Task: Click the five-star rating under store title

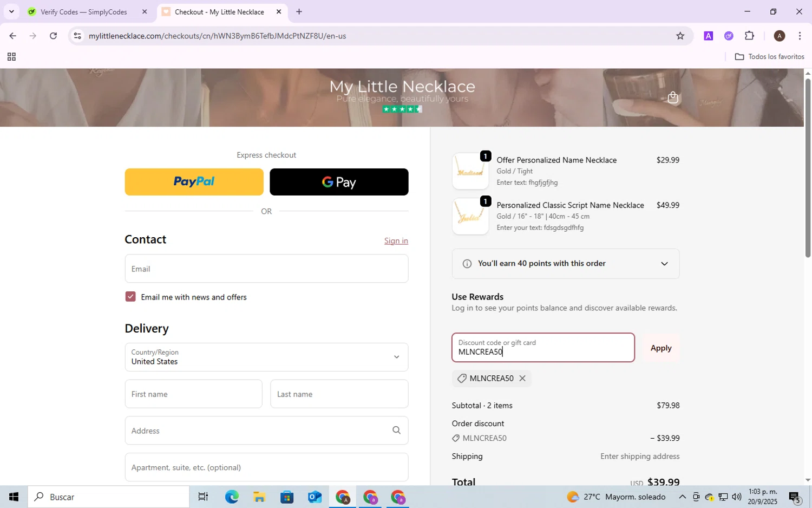Action: 402,109
